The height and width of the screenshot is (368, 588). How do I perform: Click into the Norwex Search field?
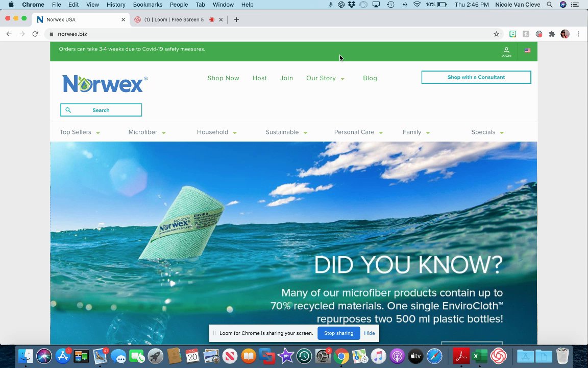[x=101, y=110]
